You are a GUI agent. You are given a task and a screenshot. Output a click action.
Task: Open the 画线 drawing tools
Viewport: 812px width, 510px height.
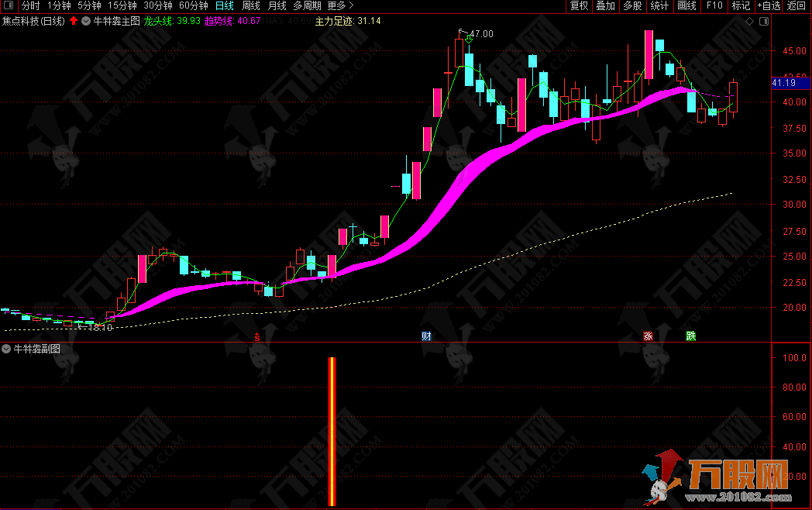pyautogui.click(x=686, y=6)
